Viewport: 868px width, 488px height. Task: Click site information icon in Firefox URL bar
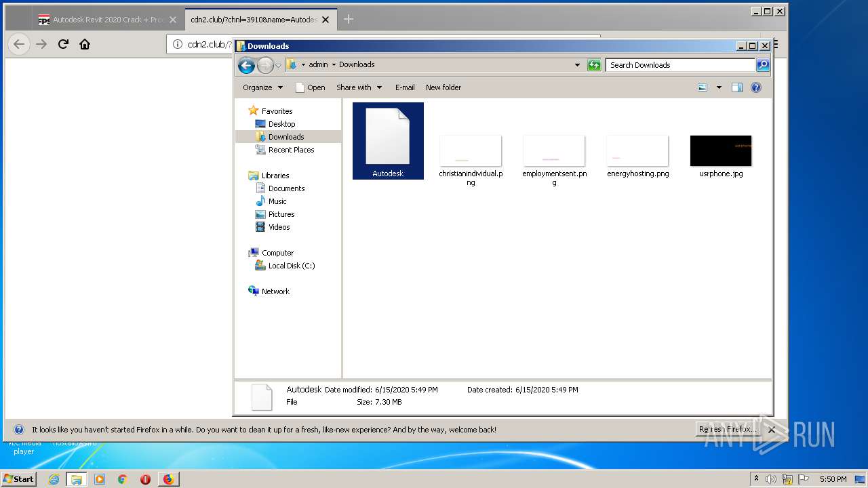tap(178, 44)
